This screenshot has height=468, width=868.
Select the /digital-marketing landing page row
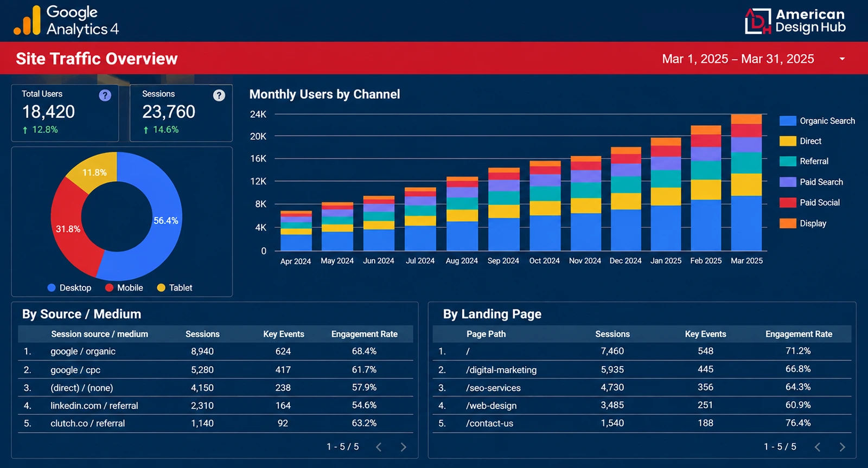point(642,369)
